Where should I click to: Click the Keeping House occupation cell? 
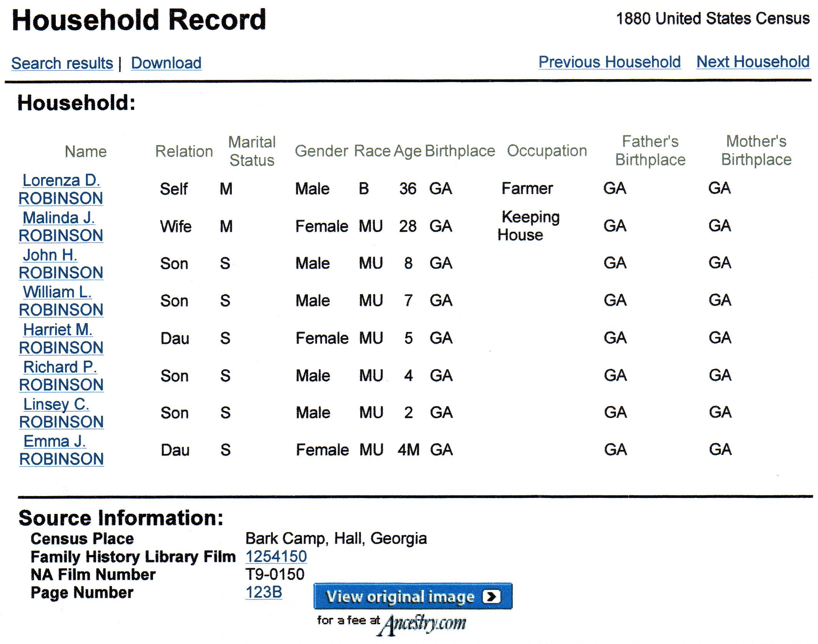tap(529, 226)
